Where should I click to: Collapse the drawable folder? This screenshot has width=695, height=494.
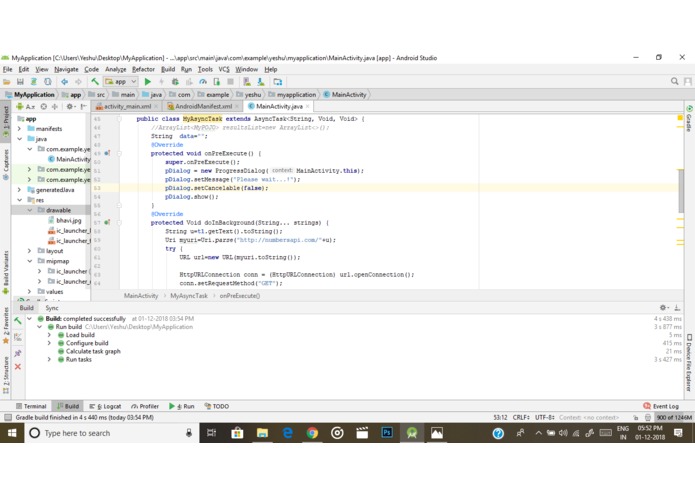[x=29, y=210]
